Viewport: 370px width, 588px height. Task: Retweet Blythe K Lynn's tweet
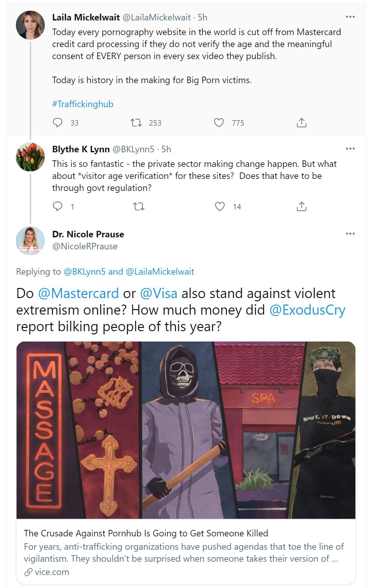click(x=139, y=206)
